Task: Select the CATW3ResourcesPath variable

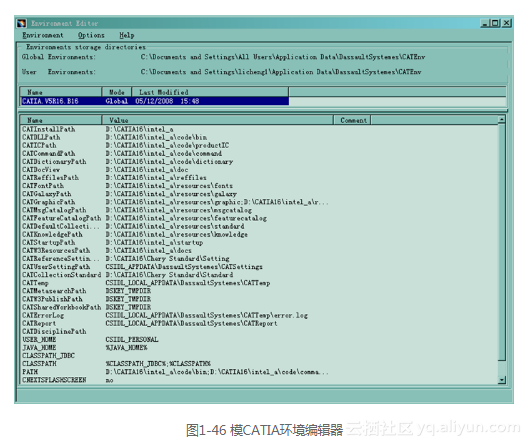Action: (x=56, y=251)
